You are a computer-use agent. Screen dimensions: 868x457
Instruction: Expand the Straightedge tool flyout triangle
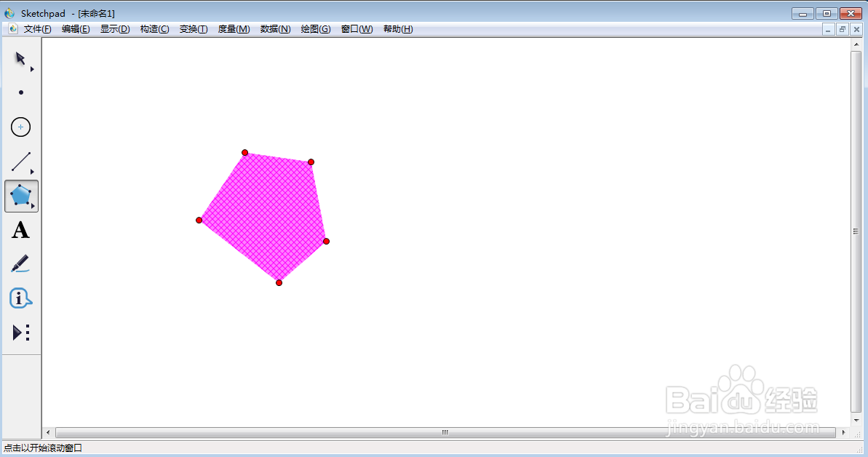(32, 172)
